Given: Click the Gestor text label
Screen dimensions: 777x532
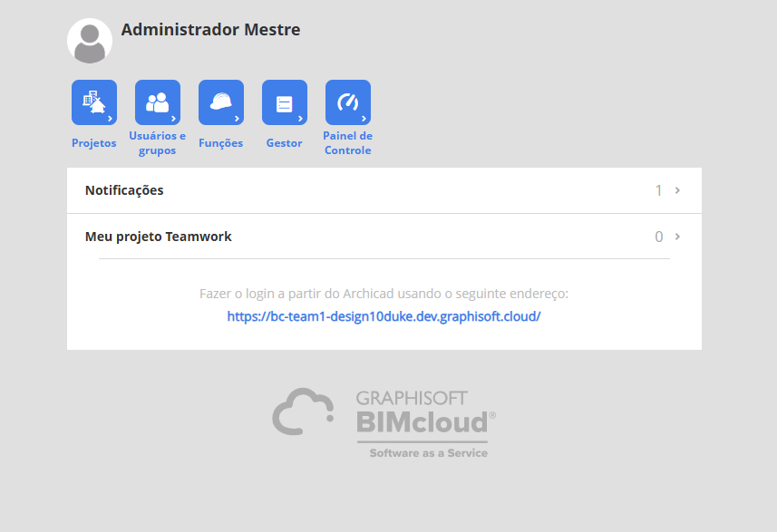Looking at the screenshot, I should [x=285, y=143].
